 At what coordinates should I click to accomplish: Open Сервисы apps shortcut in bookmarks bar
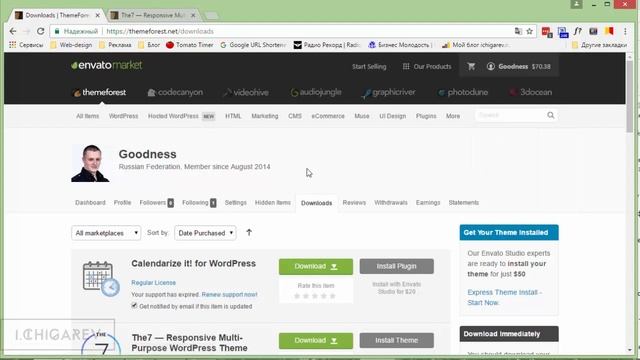point(26,45)
